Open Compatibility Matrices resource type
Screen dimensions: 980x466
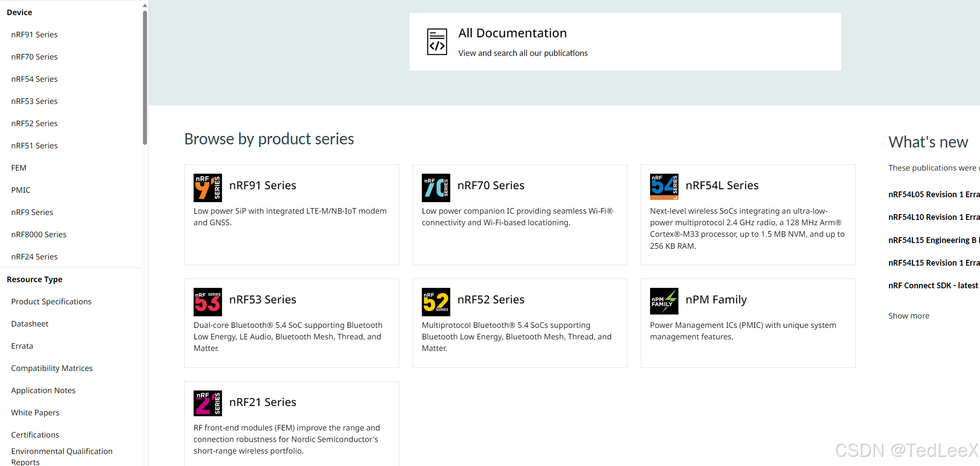[x=52, y=368]
